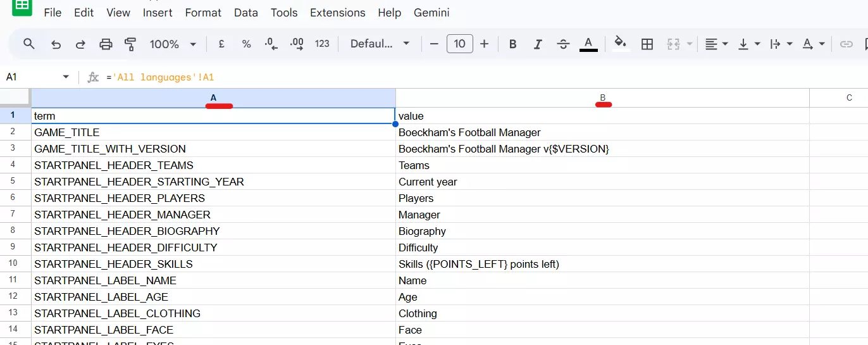
Task: Open the View menu
Action: tap(118, 13)
